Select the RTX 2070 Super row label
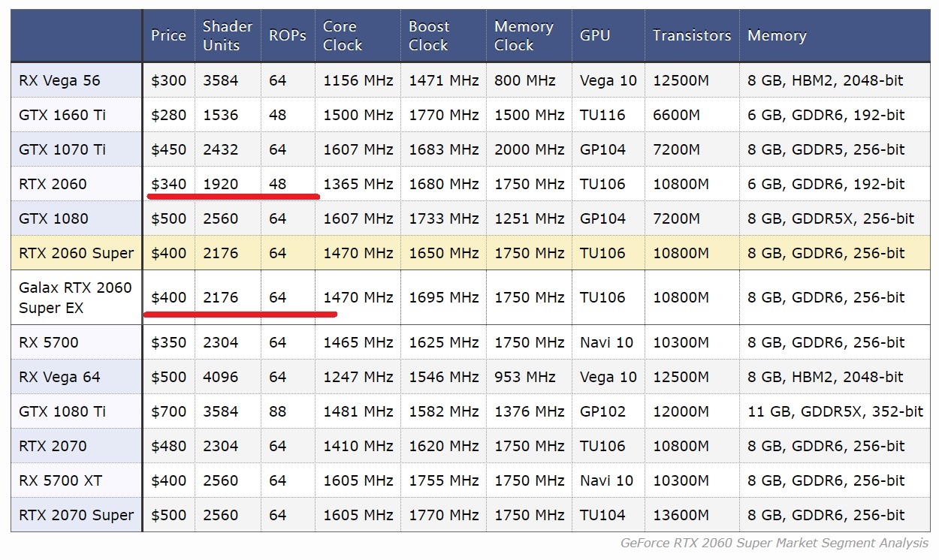The height and width of the screenshot is (560, 939). (x=76, y=515)
